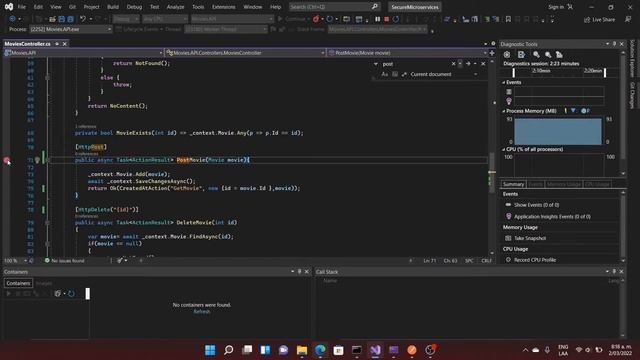Image resolution: width=640 pixels, height=360 pixels.
Task: Switch to CPU Usage tab
Action: 597,184
